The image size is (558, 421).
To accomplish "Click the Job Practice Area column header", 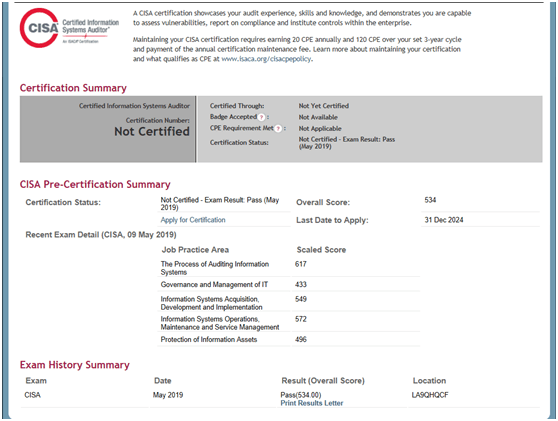I will coord(195,250).
